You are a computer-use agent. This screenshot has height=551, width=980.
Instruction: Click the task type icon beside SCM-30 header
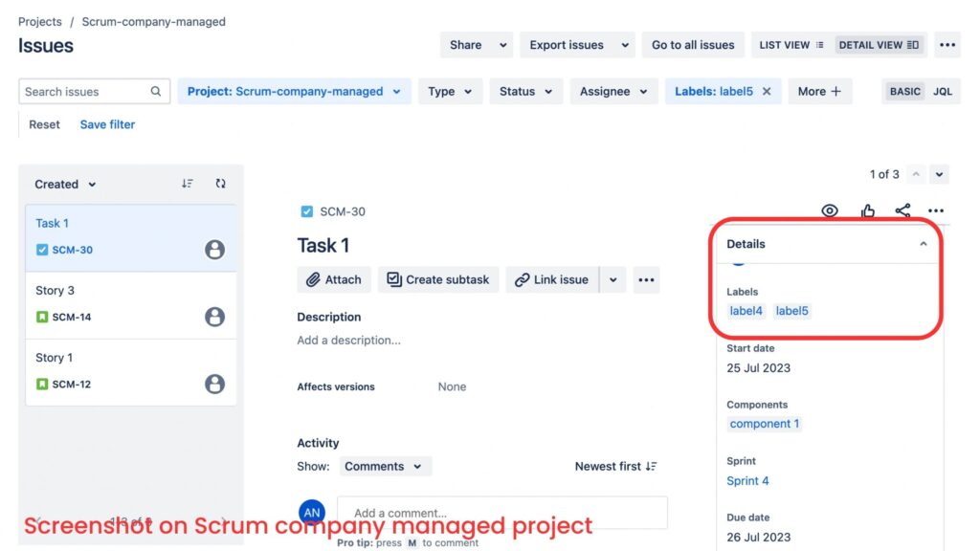(x=307, y=211)
